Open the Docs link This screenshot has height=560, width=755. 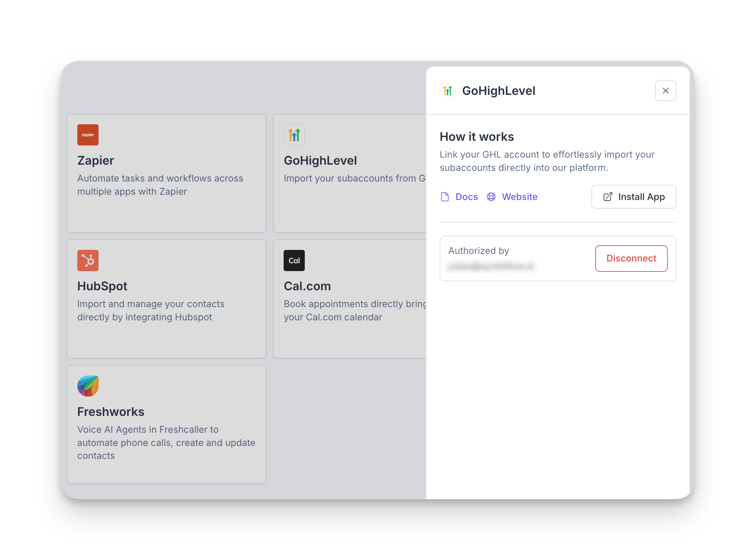tap(466, 197)
